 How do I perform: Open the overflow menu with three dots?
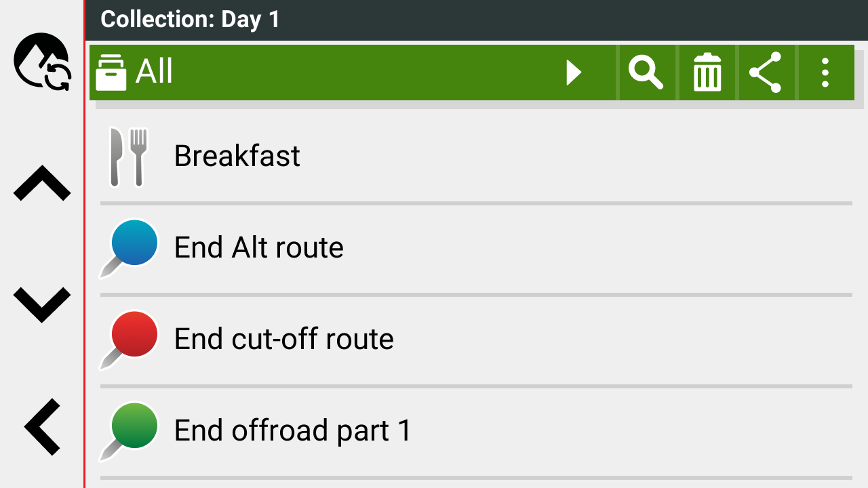pyautogui.click(x=825, y=71)
